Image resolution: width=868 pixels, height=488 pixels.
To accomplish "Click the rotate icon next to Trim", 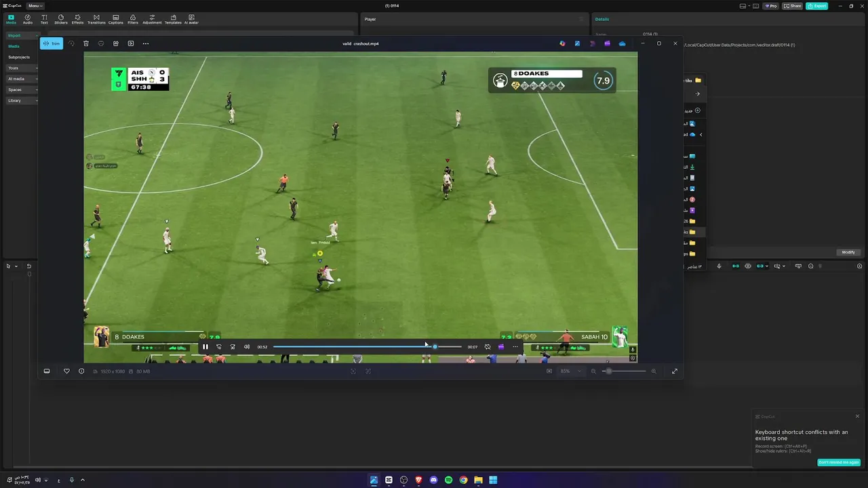I will (71, 43).
